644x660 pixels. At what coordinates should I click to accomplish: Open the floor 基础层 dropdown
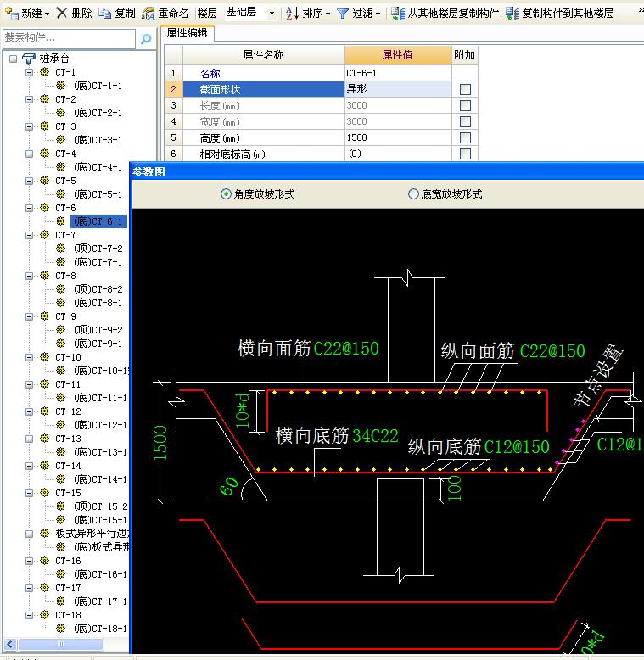[272, 14]
